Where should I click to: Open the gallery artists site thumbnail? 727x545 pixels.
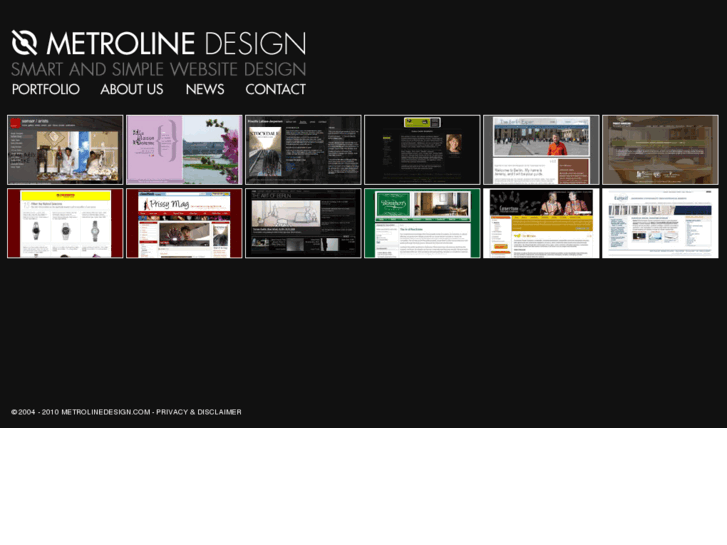tap(65, 150)
